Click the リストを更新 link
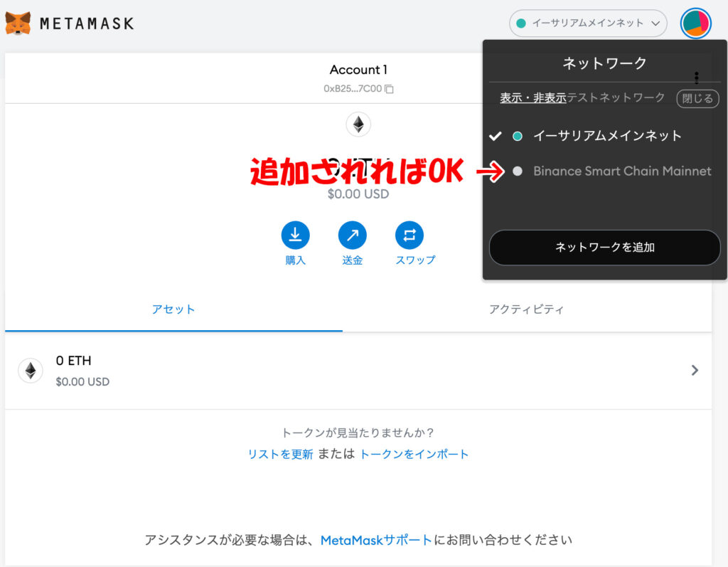728x567 pixels. (280, 454)
